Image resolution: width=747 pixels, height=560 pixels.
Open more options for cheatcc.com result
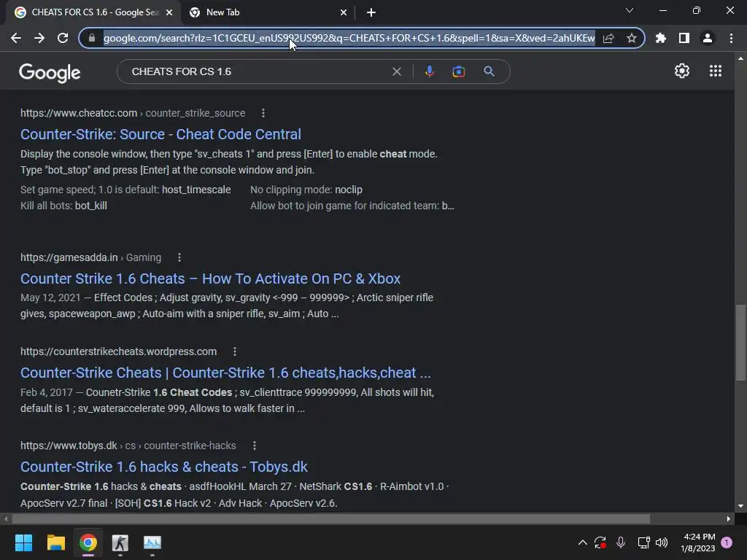[x=263, y=113]
